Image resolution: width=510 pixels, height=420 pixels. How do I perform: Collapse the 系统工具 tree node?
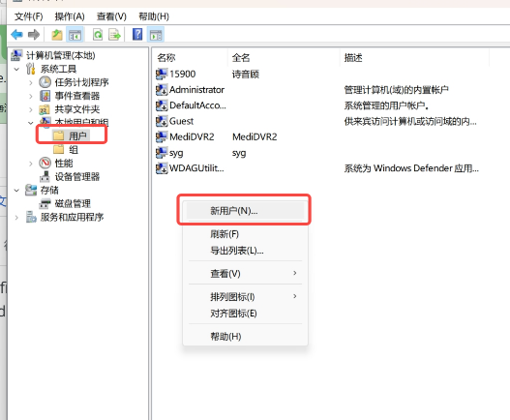tap(16, 69)
